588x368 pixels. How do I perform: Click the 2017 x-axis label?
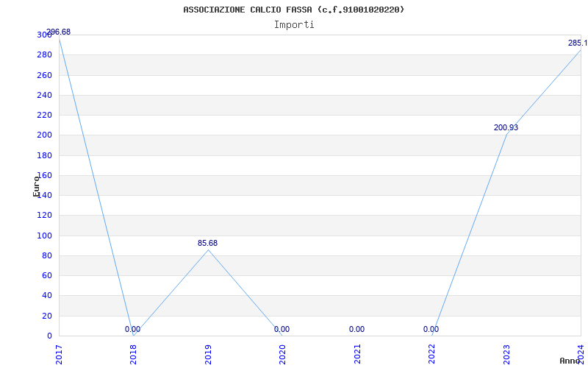click(x=59, y=355)
